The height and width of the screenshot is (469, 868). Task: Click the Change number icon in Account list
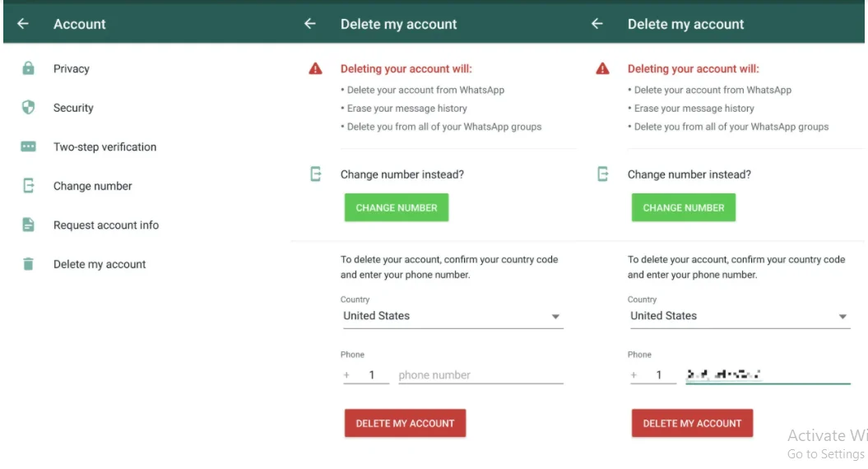(28, 185)
